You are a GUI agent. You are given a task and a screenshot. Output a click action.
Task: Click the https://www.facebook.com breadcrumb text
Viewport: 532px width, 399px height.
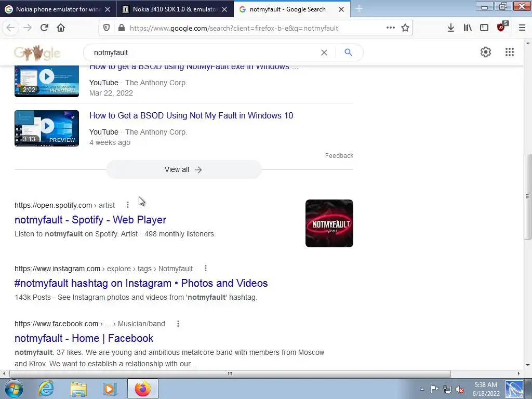[56, 324]
